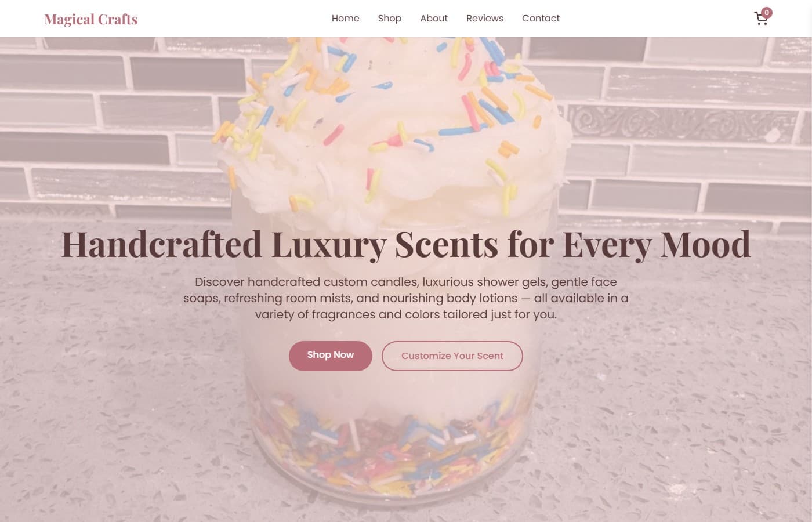
Task: Click the blank header space beside Contact
Action: (655, 19)
